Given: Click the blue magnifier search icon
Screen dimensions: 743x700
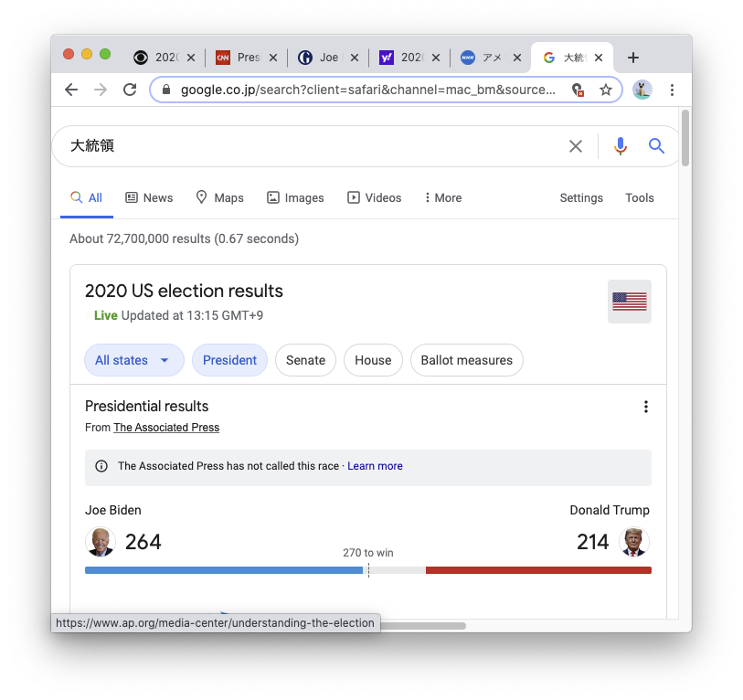Looking at the screenshot, I should click(x=656, y=146).
